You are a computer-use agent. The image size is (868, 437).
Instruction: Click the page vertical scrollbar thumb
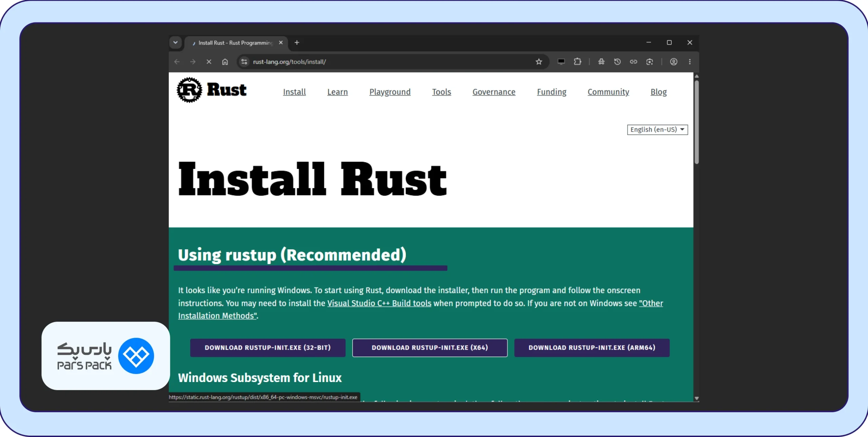click(696, 122)
